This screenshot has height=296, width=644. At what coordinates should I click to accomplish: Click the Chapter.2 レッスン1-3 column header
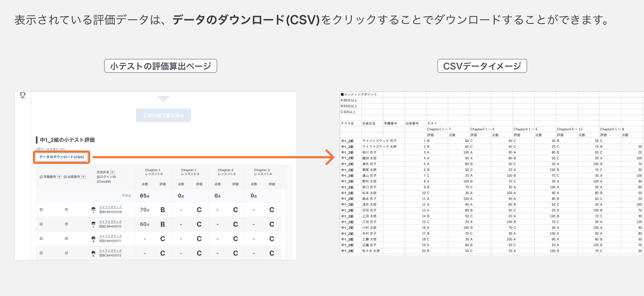pos(226,172)
